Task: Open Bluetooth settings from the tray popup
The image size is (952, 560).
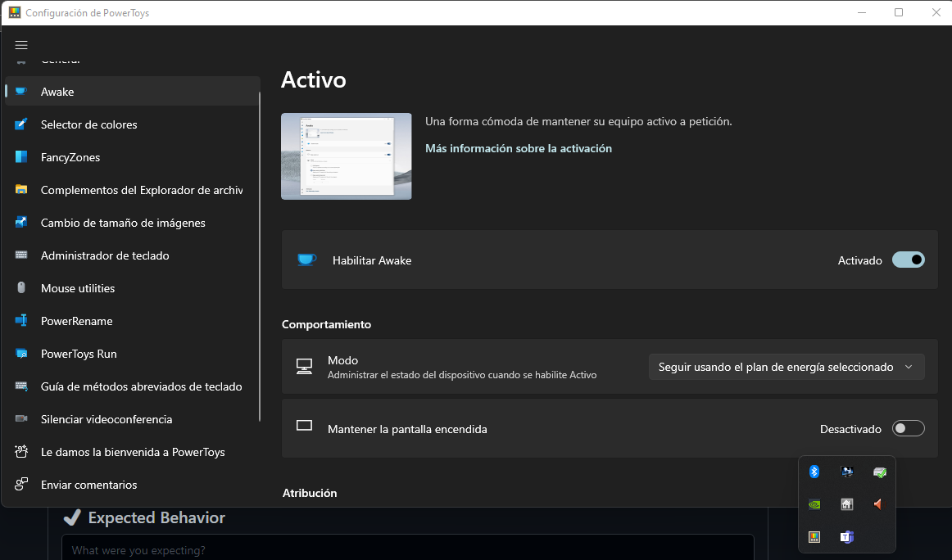Action: point(814,472)
